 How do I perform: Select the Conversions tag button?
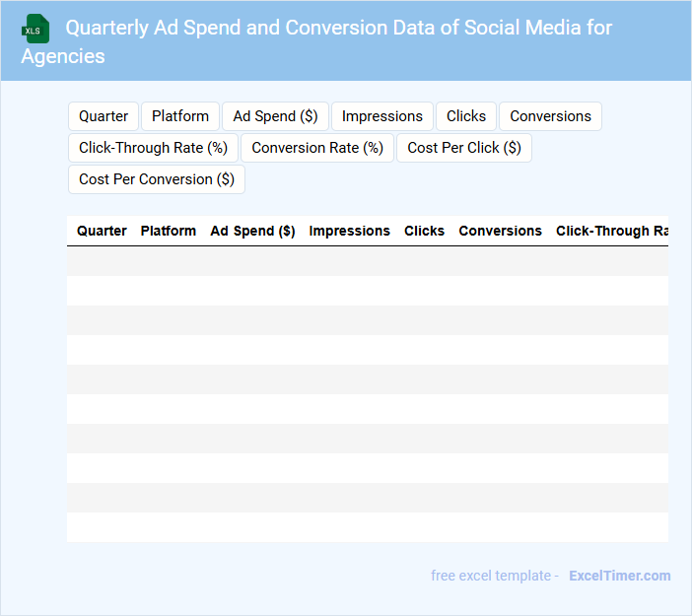click(550, 116)
